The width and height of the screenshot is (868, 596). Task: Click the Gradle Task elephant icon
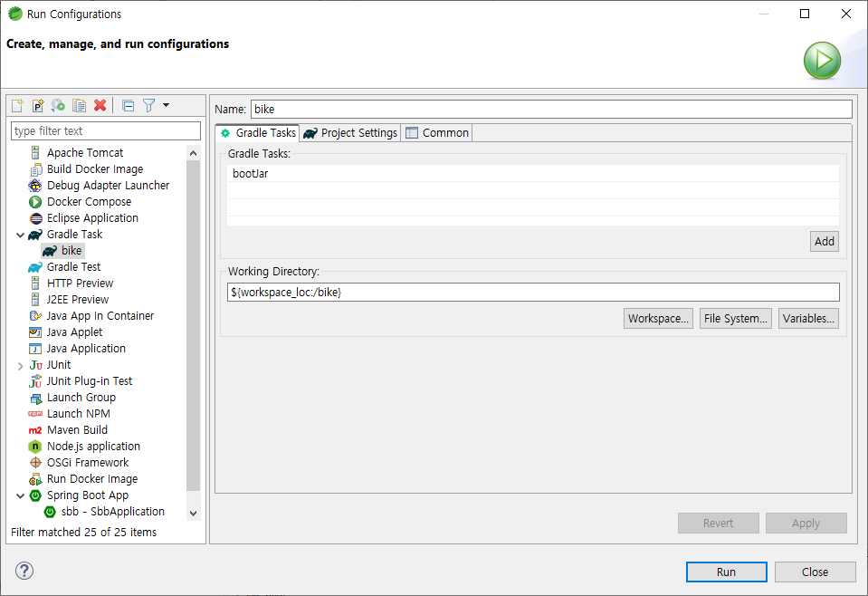click(x=35, y=235)
